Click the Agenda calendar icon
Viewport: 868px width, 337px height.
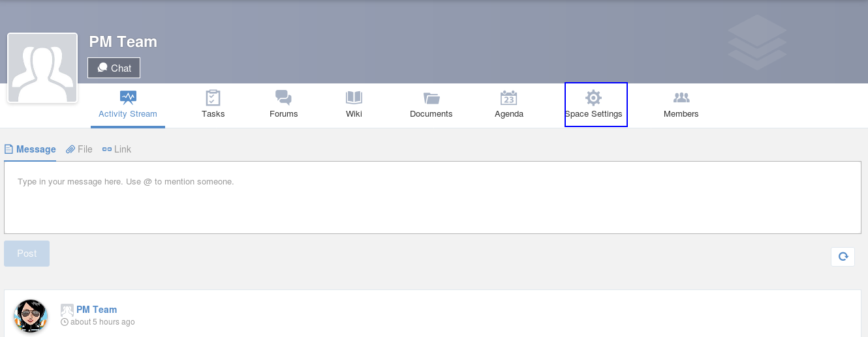508,98
